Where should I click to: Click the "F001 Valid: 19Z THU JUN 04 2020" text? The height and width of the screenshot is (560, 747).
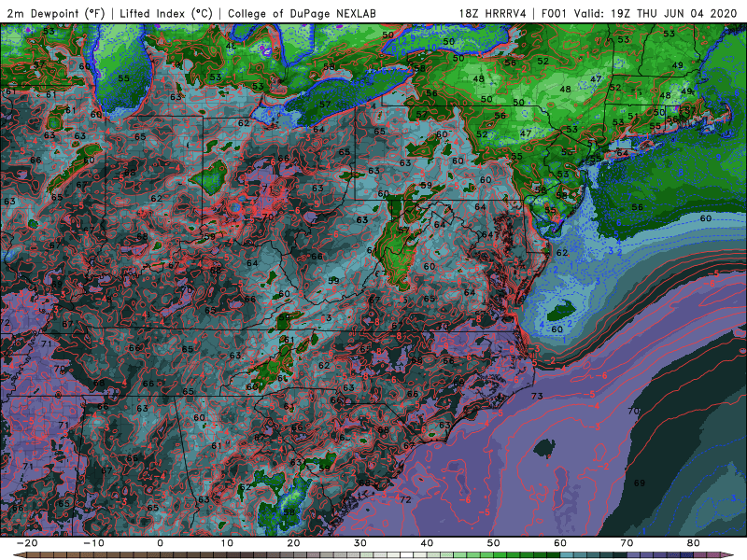640,14
